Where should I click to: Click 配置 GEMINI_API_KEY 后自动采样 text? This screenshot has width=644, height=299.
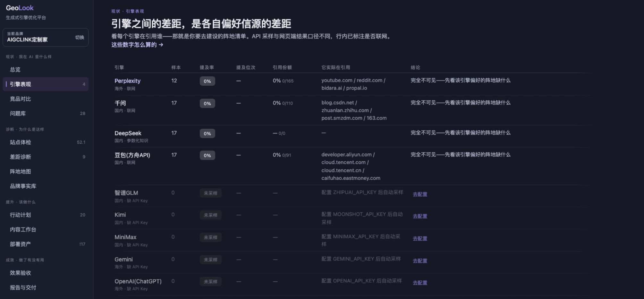click(361, 259)
